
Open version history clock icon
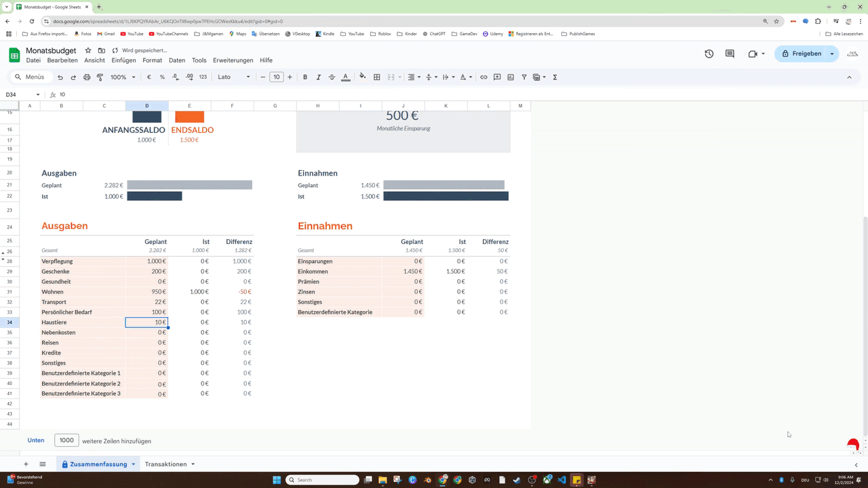(x=709, y=54)
